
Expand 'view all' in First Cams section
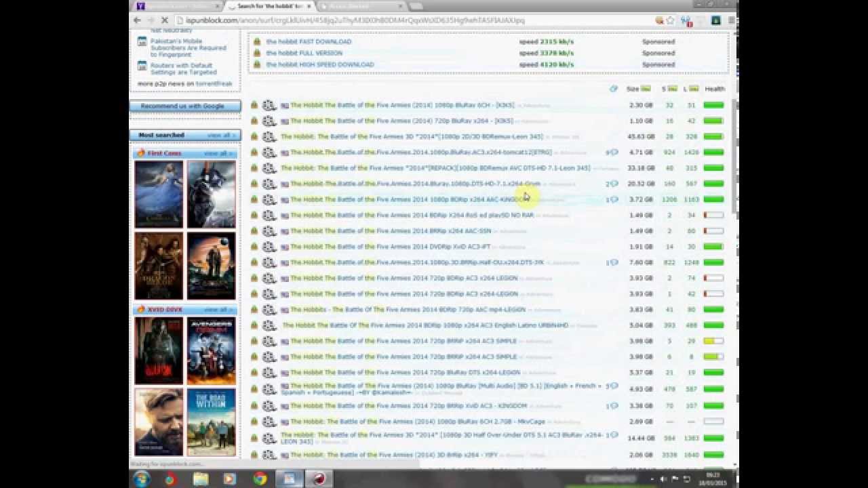(x=217, y=153)
